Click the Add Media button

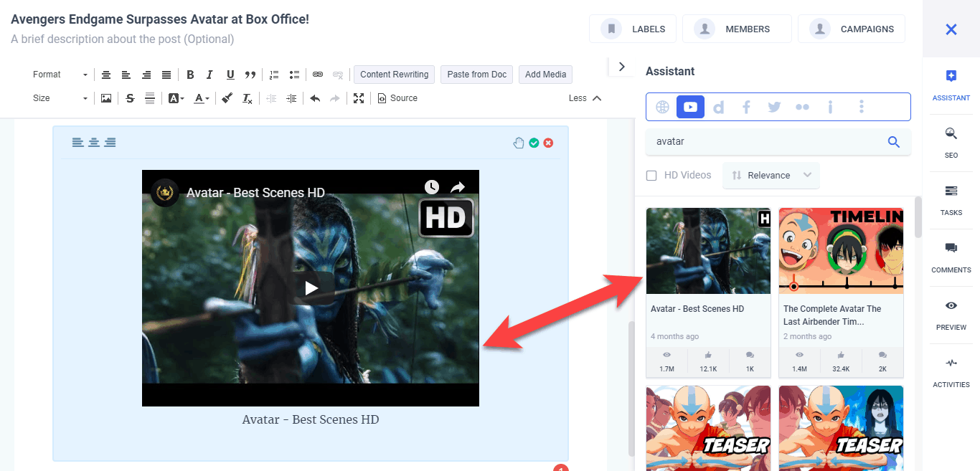[545, 75]
